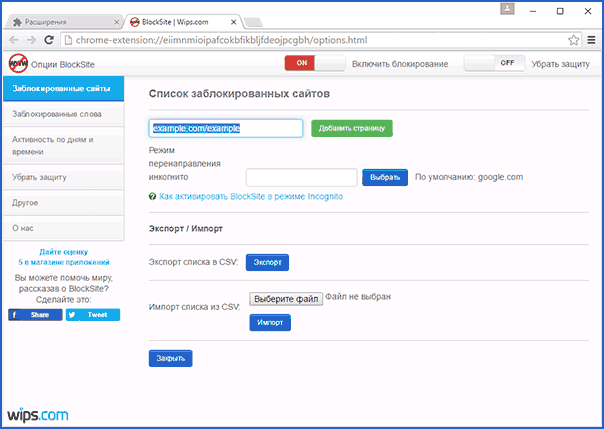Viewport: 604px width, 429px height.
Task: Click the green question mark help icon
Action: pyautogui.click(x=153, y=196)
